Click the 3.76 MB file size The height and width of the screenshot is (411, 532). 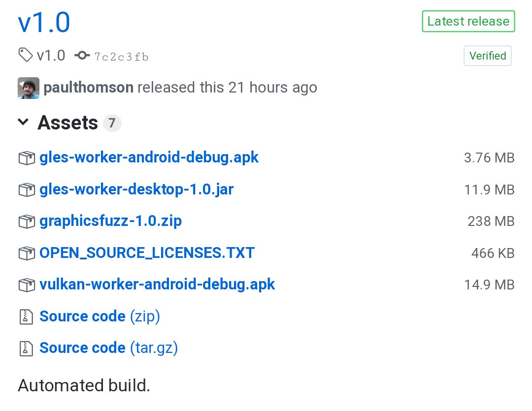(x=489, y=158)
